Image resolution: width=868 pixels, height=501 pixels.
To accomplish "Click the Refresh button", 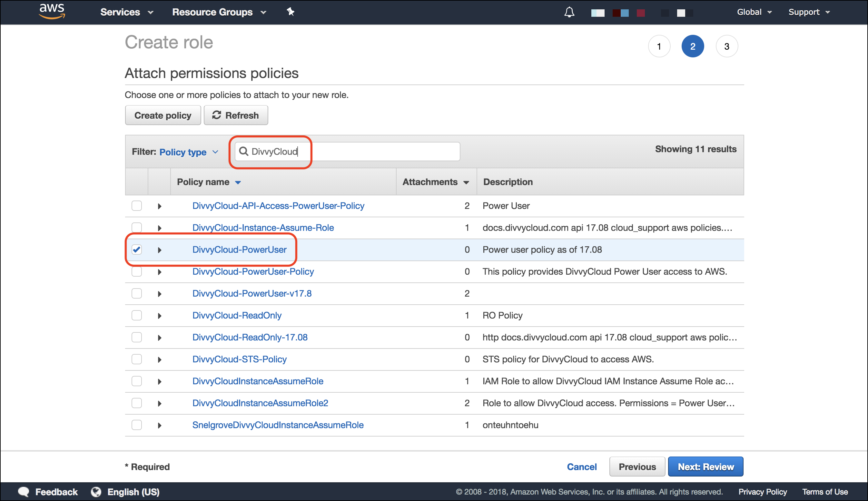I will coord(236,115).
